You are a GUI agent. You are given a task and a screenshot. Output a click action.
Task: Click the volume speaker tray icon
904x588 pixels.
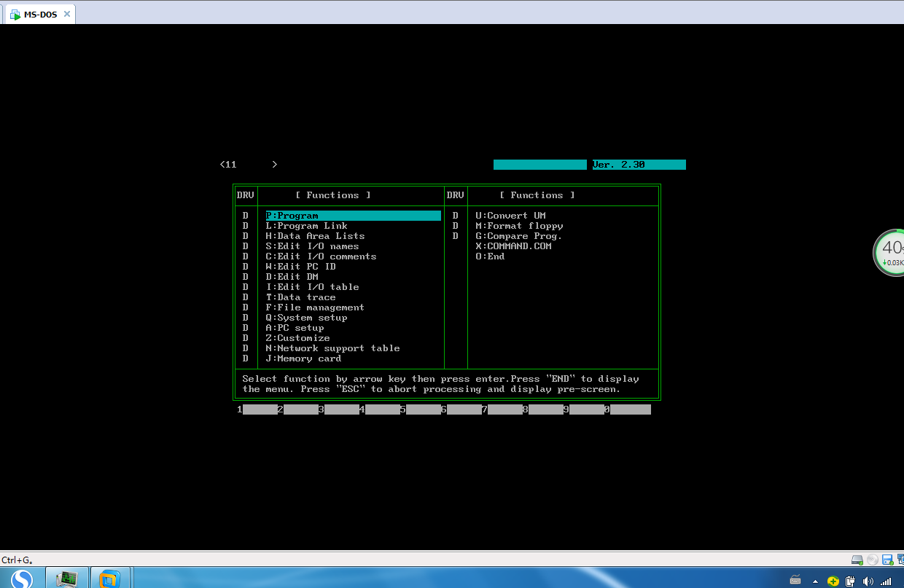tap(868, 581)
